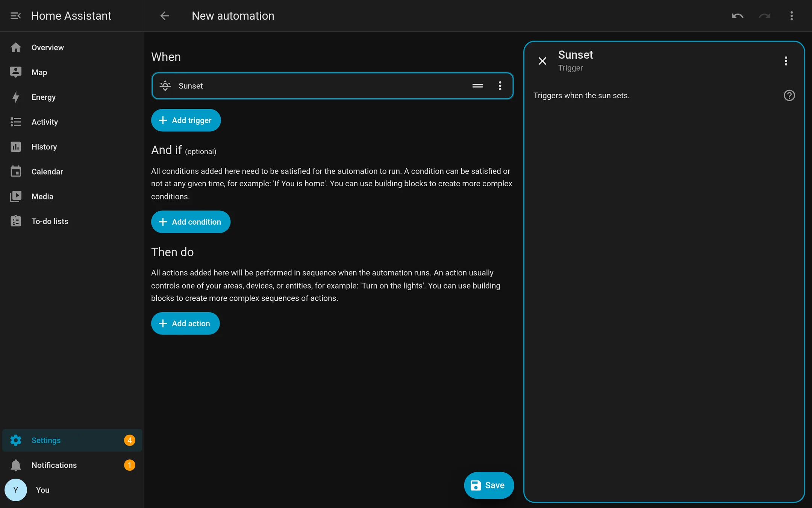Click the Settings gear icon
The image size is (812, 508).
pos(15,440)
